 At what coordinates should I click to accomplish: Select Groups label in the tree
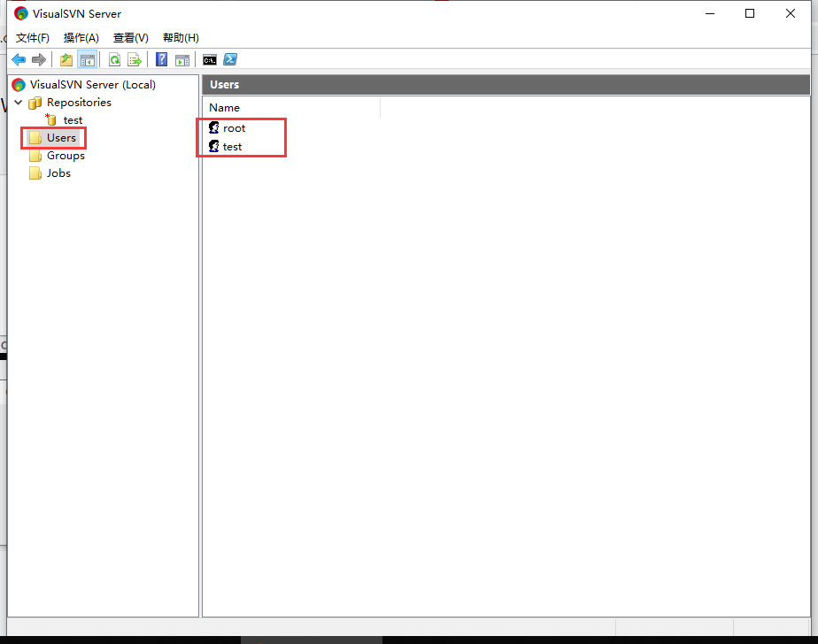[x=66, y=156]
